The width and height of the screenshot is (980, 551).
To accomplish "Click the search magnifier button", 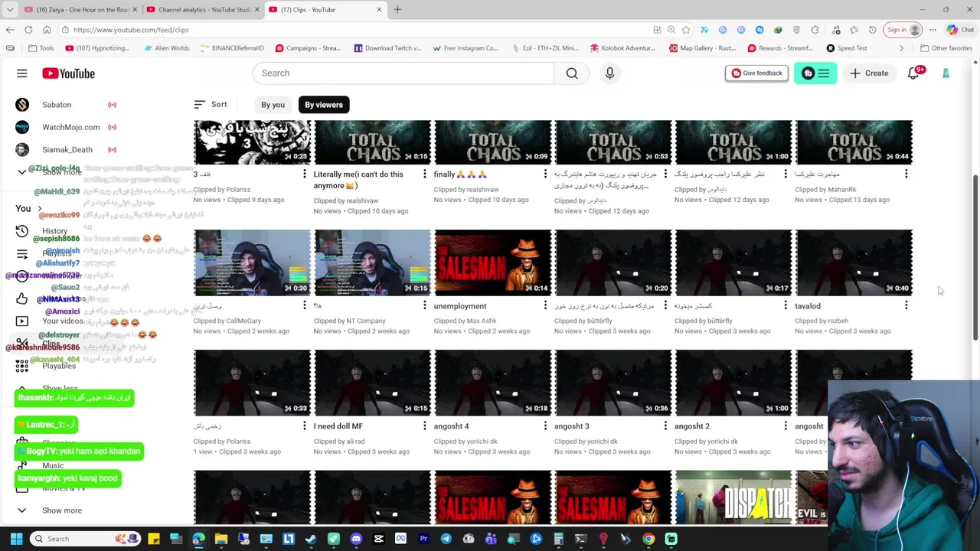I will (572, 73).
